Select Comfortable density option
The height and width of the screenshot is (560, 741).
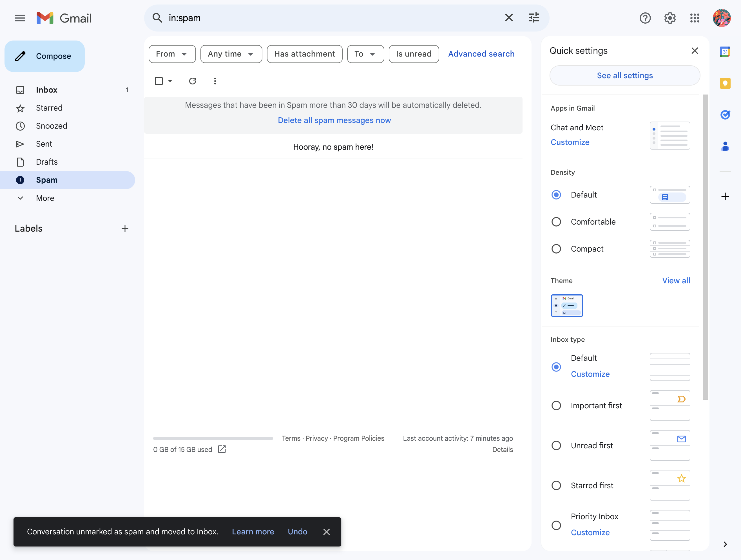point(556,222)
